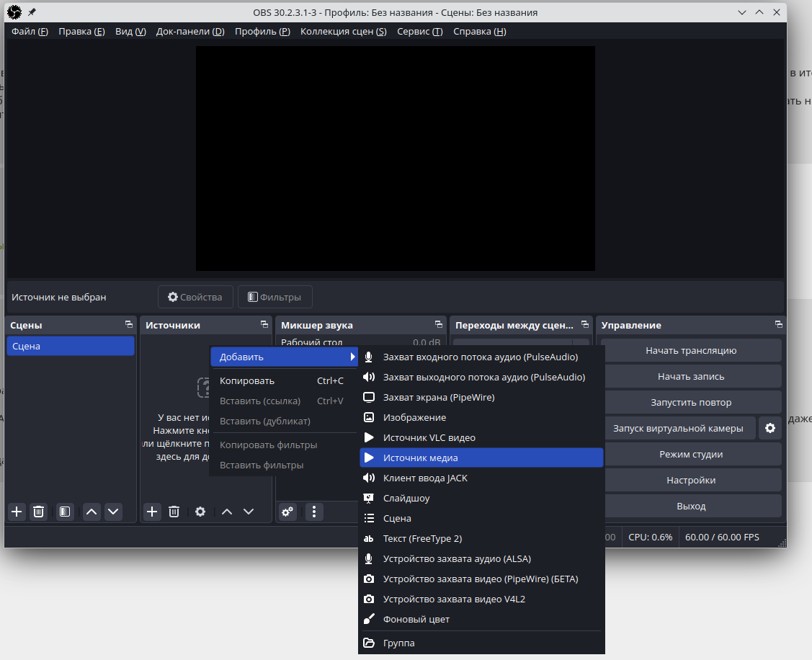Toggle the virtual camera via Запуск виртуальной камеры

[677, 428]
